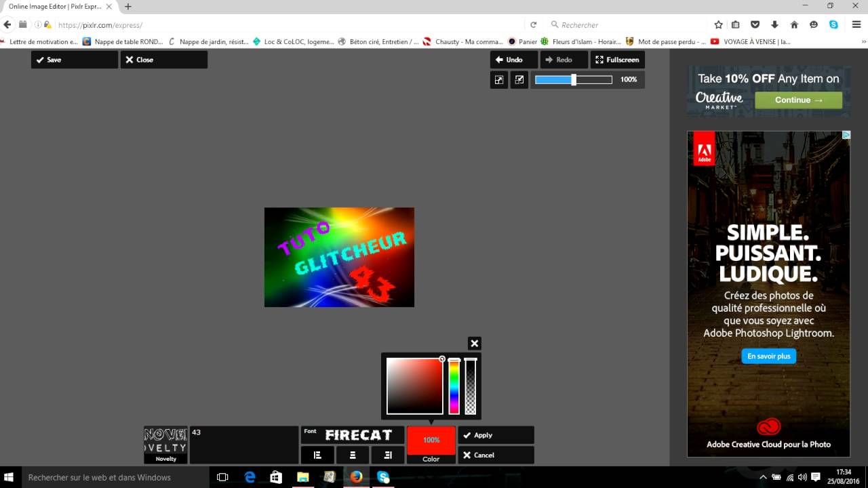Click the AdChoices icon on Adobe ad
The image size is (868, 488).
tap(846, 135)
